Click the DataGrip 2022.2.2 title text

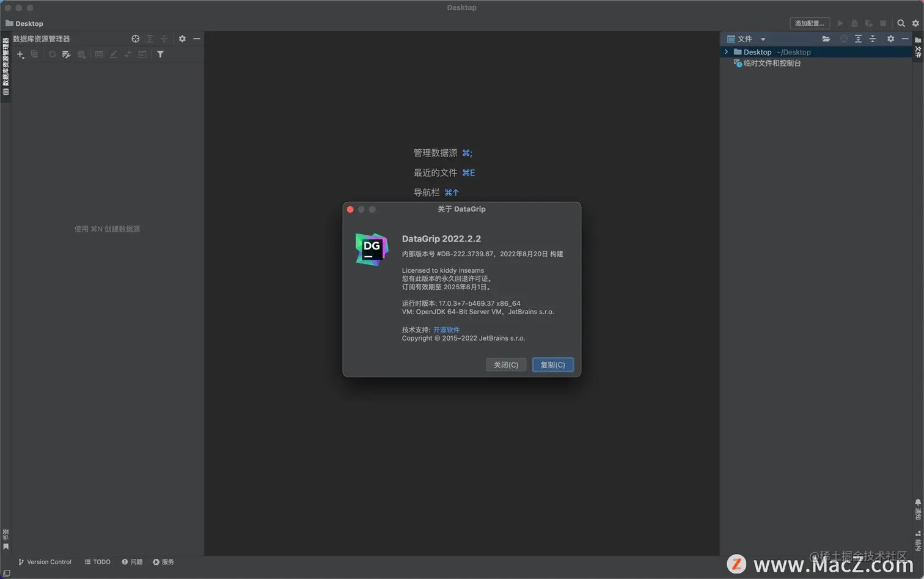[x=441, y=238]
